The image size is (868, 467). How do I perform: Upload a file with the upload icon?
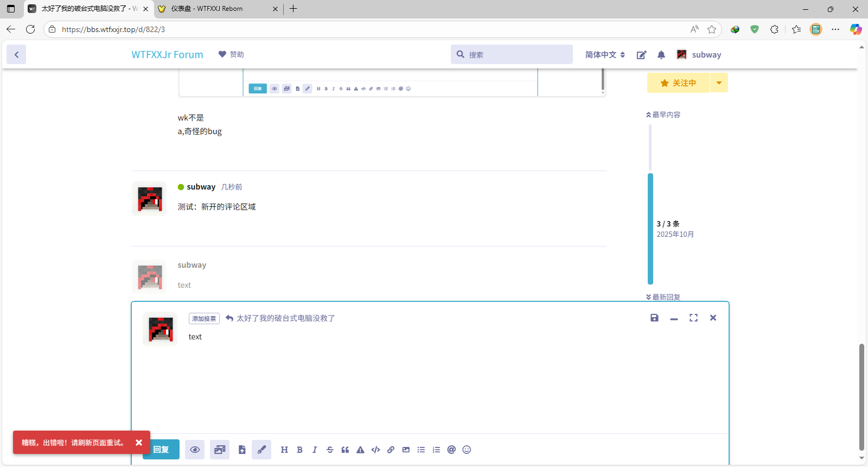tap(242, 450)
